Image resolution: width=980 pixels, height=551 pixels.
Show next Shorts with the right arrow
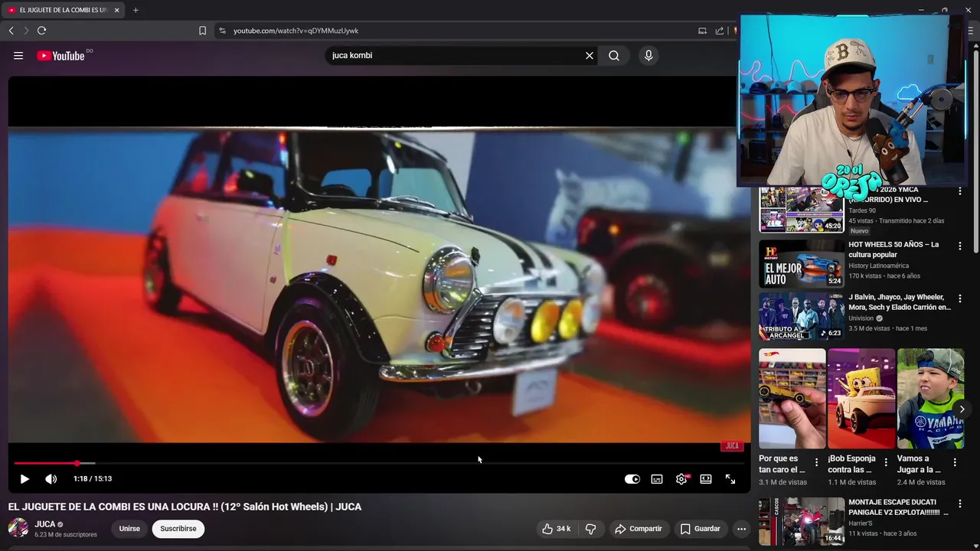coord(962,409)
